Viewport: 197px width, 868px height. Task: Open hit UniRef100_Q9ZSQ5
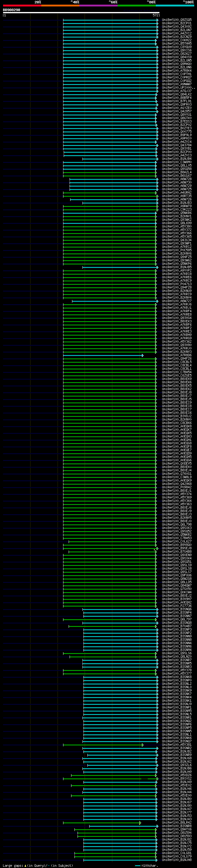tap(177, 20)
